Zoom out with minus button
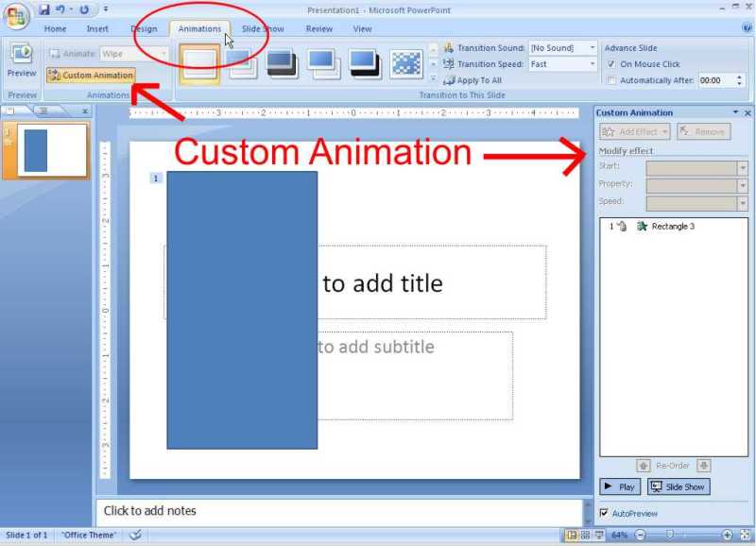The width and height of the screenshot is (756, 546). click(641, 535)
